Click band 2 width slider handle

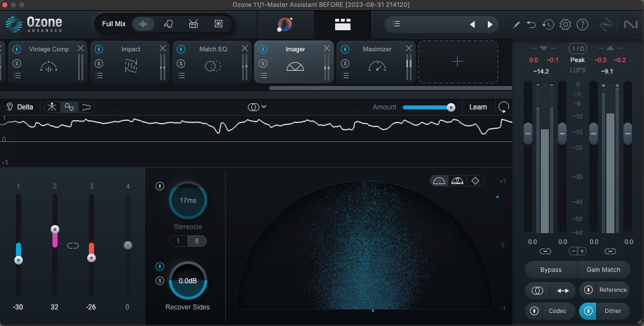55,229
